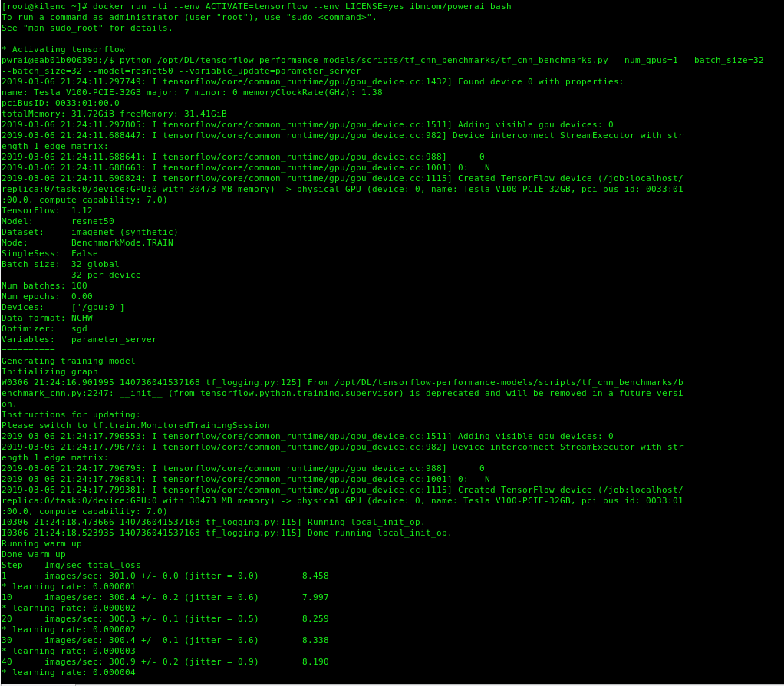Click the docker run command line

pyautogui.click(x=256, y=6)
